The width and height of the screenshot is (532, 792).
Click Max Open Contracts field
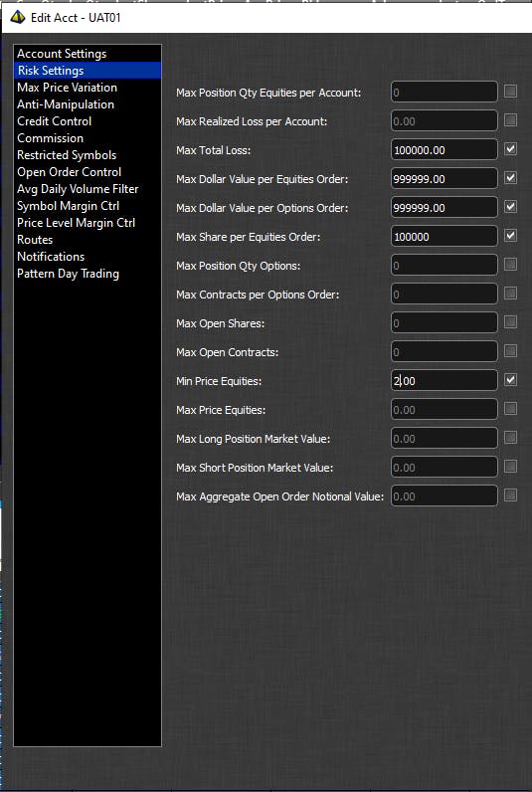[444, 351]
